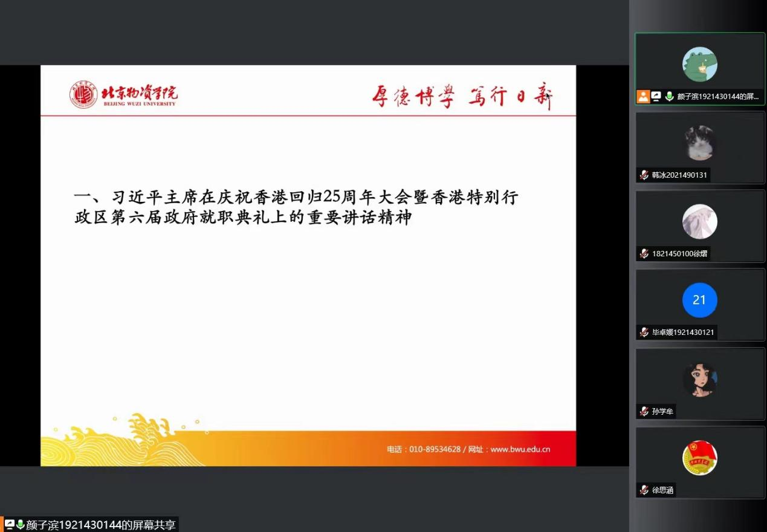Click the muted microphone icon beside 徐思涵

644,490
